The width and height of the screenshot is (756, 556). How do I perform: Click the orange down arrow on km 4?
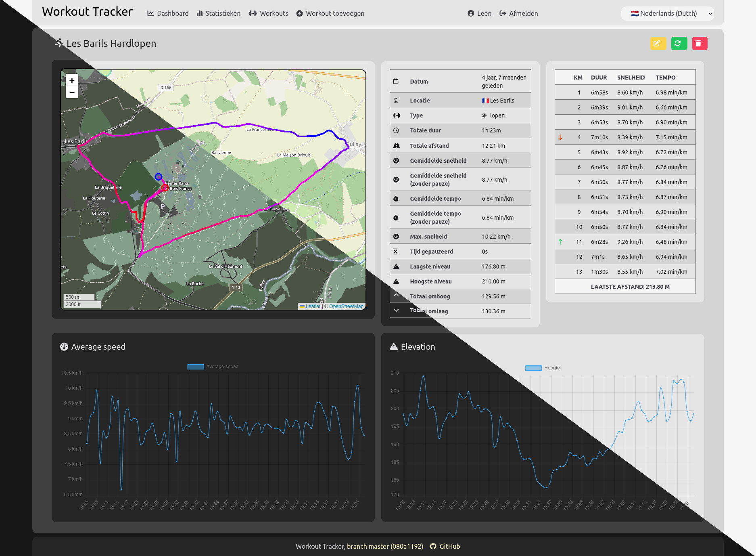[560, 137]
